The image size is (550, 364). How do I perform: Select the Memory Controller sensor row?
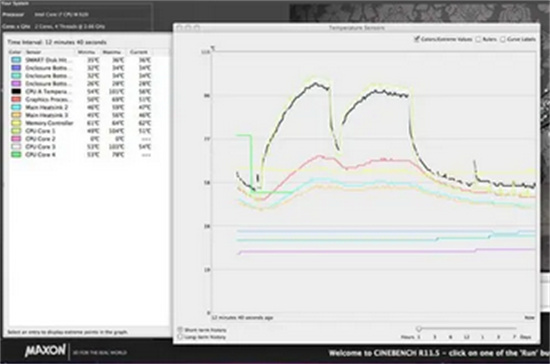(x=89, y=123)
